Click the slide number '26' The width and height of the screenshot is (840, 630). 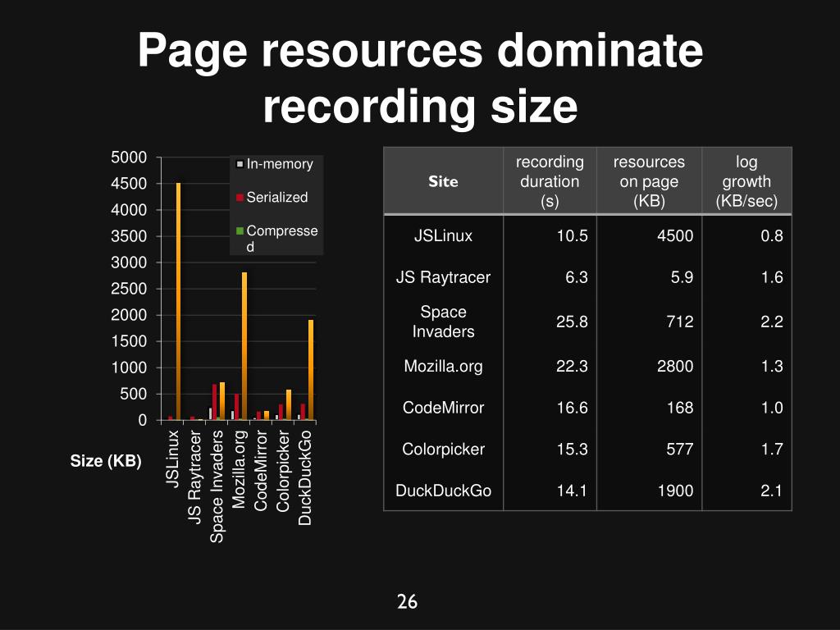coord(407,601)
